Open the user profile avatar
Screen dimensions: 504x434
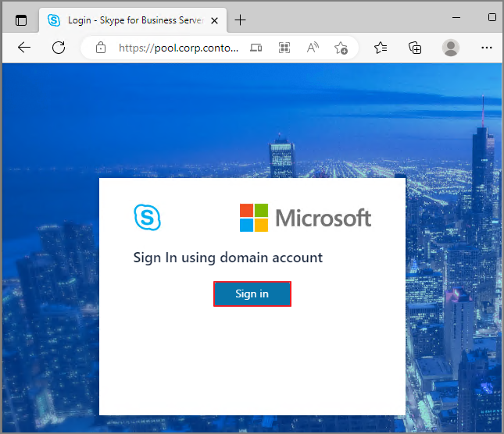[451, 48]
